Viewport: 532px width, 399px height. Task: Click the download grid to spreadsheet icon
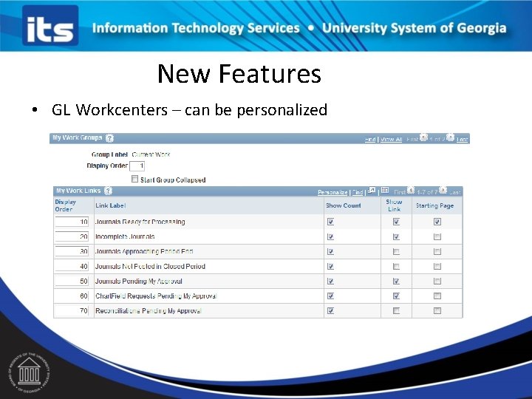[384, 191]
